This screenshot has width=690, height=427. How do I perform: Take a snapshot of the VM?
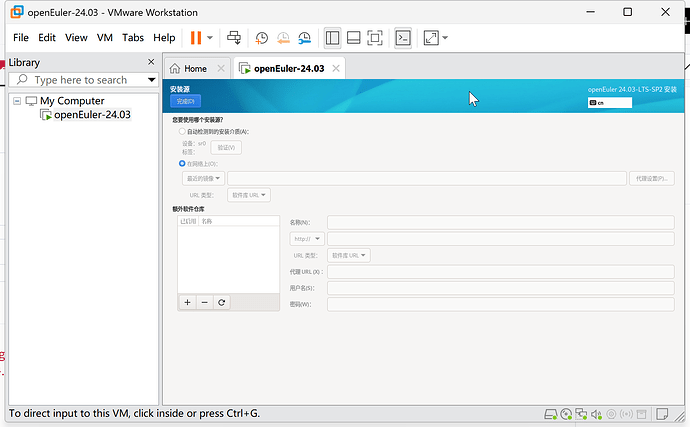tap(262, 38)
